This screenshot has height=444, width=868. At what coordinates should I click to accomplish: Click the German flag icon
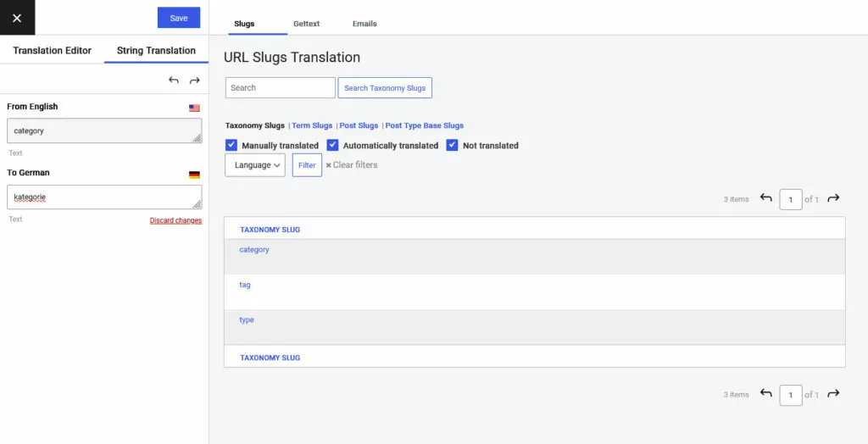(x=194, y=175)
